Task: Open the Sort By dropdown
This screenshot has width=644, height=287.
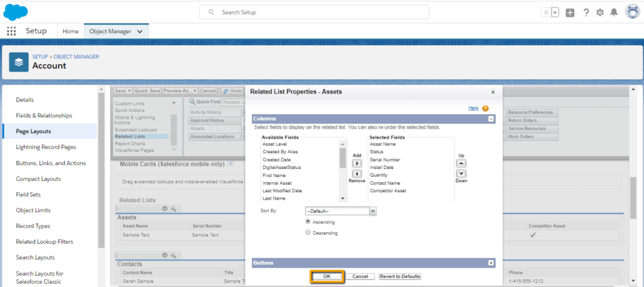Action: point(341,211)
